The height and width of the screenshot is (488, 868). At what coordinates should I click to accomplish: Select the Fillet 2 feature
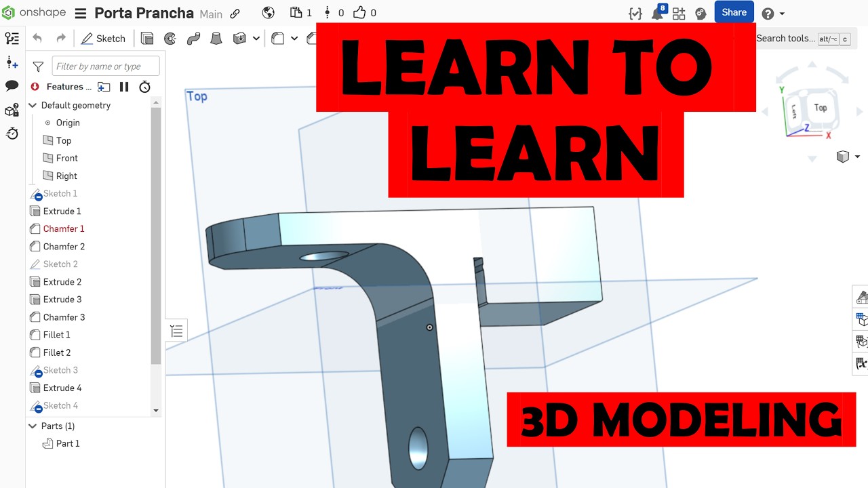coord(56,352)
